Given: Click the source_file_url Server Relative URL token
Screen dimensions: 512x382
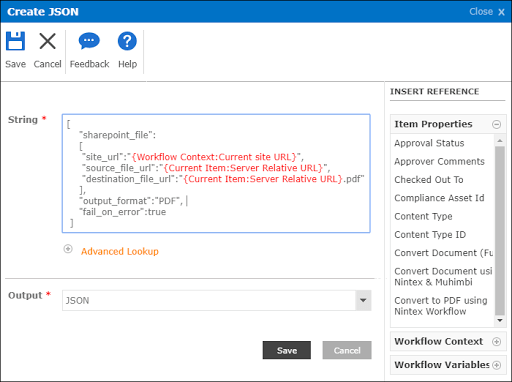Looking at the screenshot, I should (x=243, y=168).
